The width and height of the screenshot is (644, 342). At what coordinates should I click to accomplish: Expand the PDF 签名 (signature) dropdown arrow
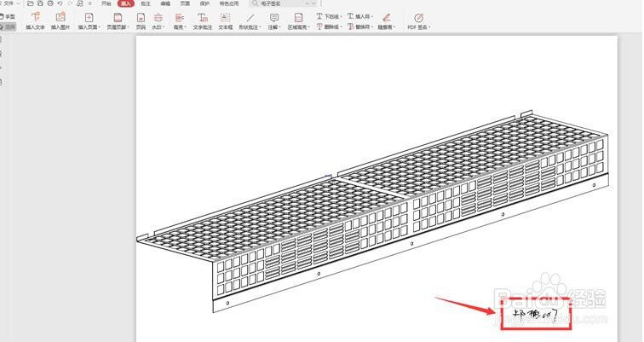[x=429, y=27]
